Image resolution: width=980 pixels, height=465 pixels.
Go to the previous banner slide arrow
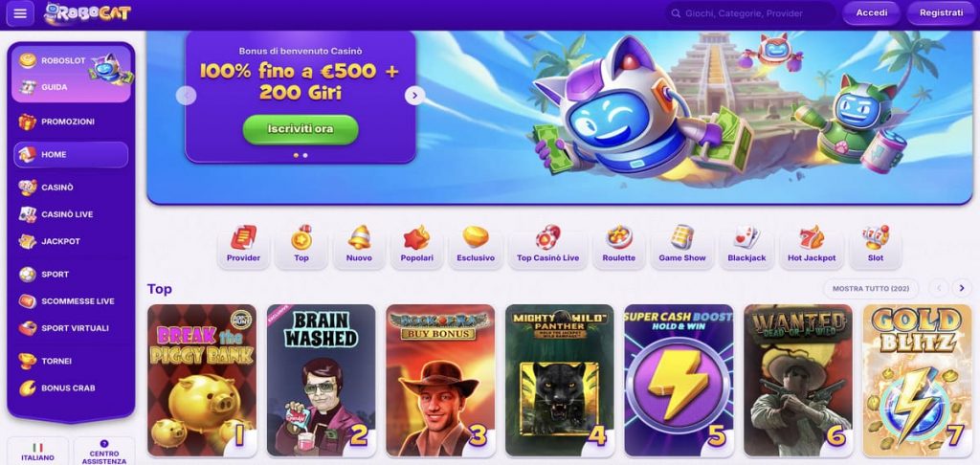click(x=187, y=96)
